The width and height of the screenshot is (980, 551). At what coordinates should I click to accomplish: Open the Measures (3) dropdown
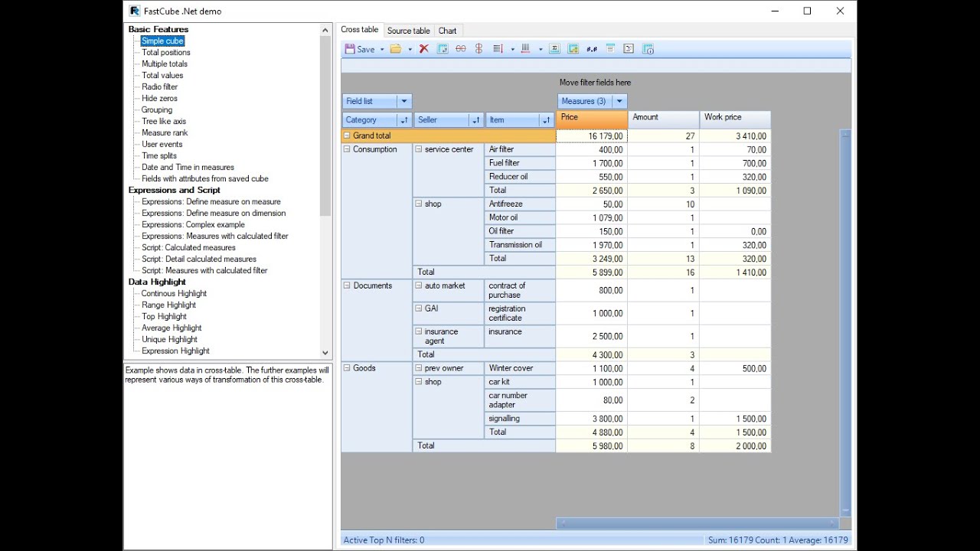click(x=620, y=101)
